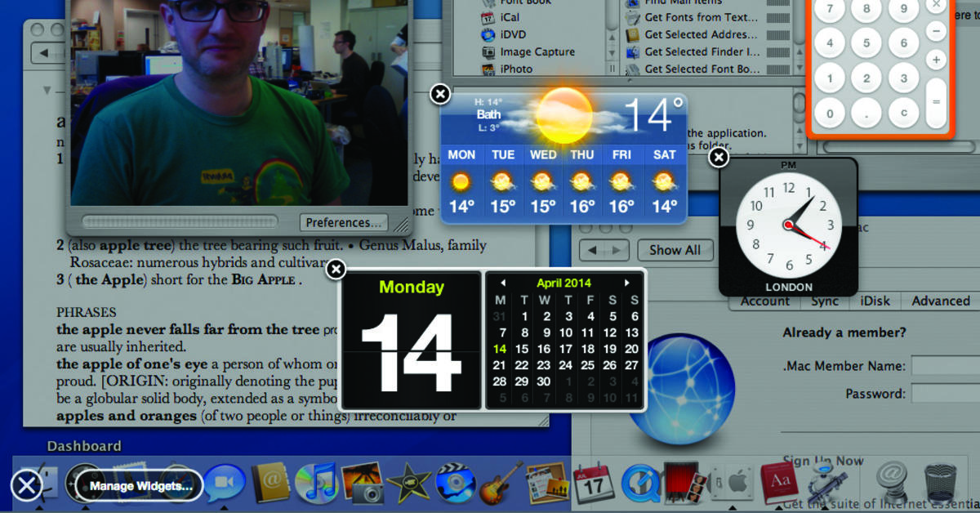The width and height of the screenshot is (980, 513).
Task: Close the weather widget
Action: coord(440,95)
